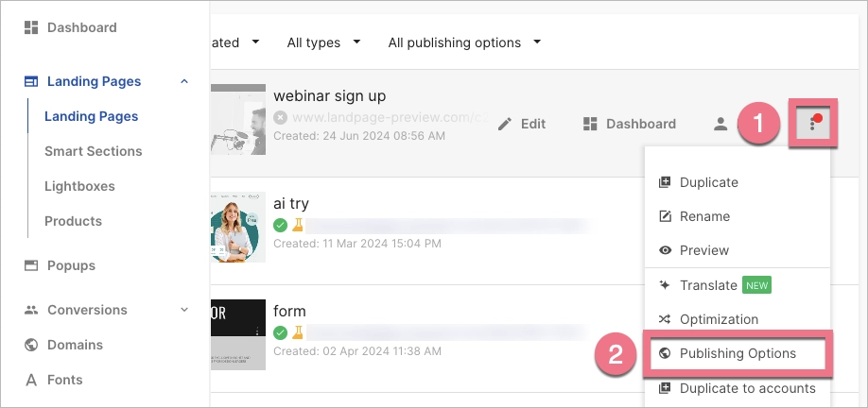
Task: Click the Domains globe icon
Action: coord(31,345)
